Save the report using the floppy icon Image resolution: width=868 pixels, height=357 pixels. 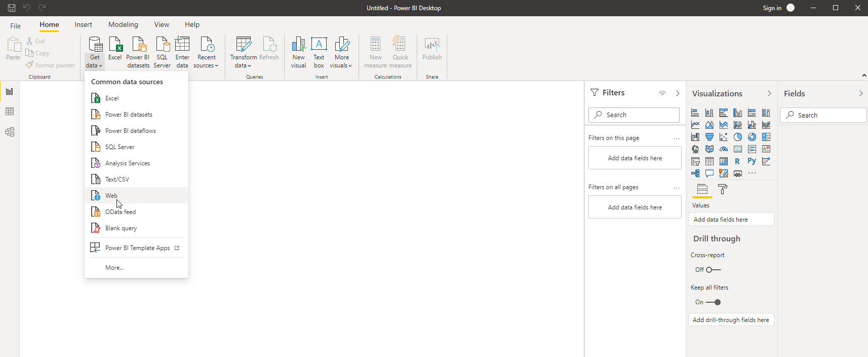(11, 8)
